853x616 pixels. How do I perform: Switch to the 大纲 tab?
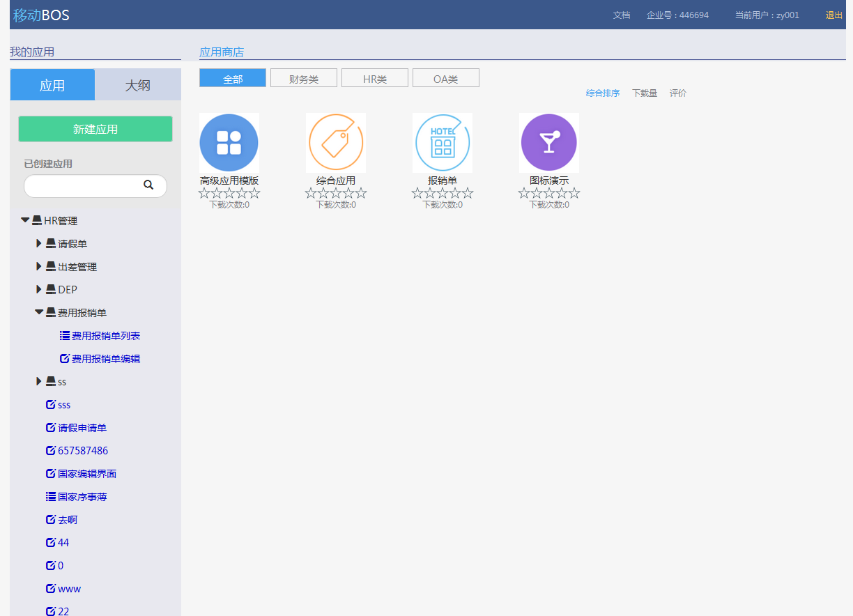(x=137, y=85)
